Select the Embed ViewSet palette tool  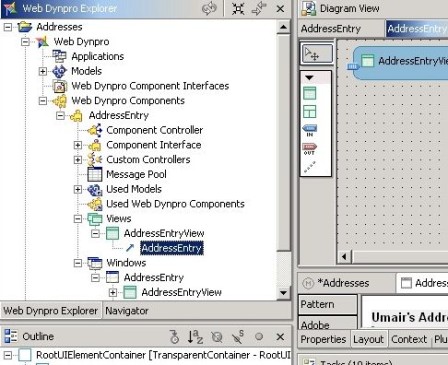point(309,111)
